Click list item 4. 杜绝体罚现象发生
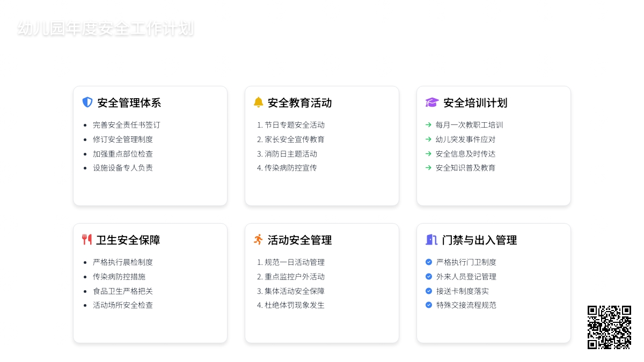This screenshot has width=644, height=362. tap(291, 305)
